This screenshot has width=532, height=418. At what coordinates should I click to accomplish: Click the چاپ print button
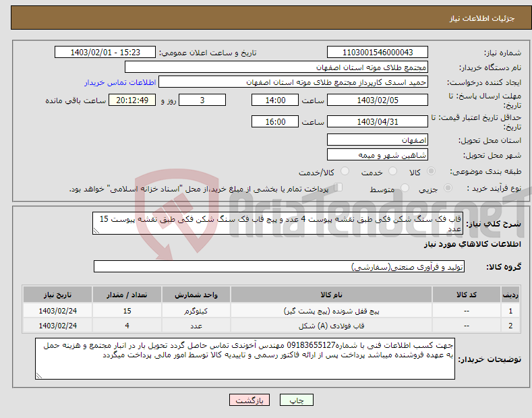pyautogui.click(x=296, y=400)
